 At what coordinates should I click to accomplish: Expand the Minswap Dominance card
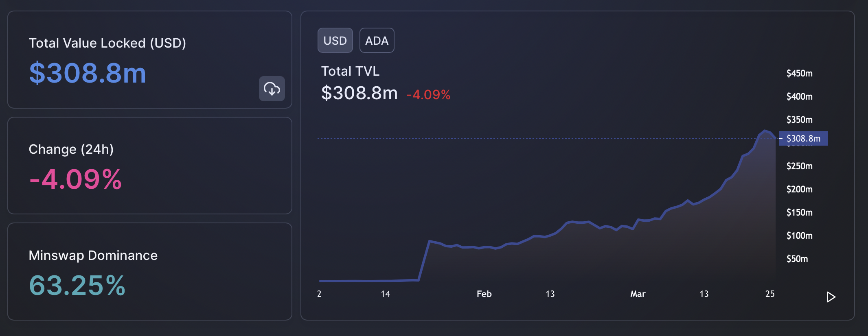(149, 271)
